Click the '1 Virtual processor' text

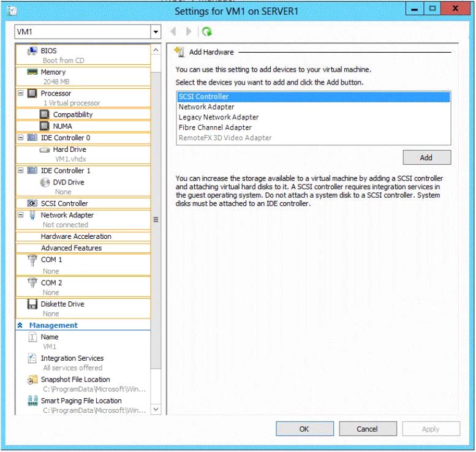[x=72, y=103]
